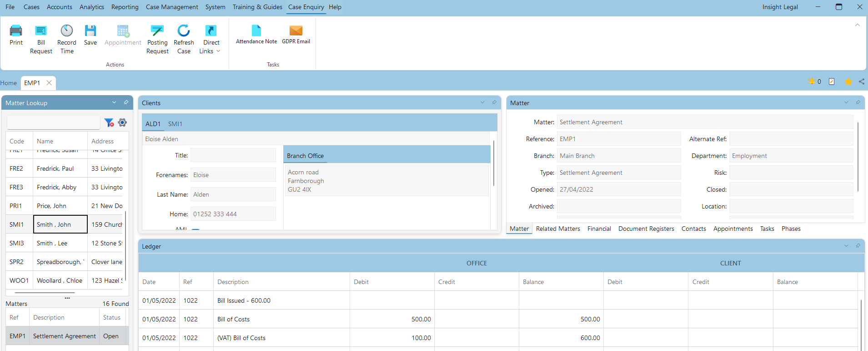This screenshot has height=351, width=868.
Task: Select the Bill of Costs ledger row
Action: (x=498, y=319)
